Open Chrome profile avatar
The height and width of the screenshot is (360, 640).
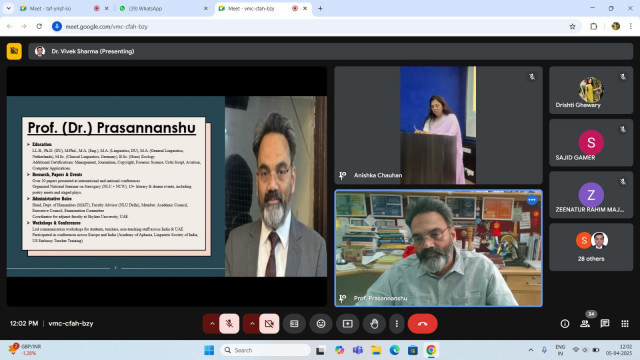616,27
